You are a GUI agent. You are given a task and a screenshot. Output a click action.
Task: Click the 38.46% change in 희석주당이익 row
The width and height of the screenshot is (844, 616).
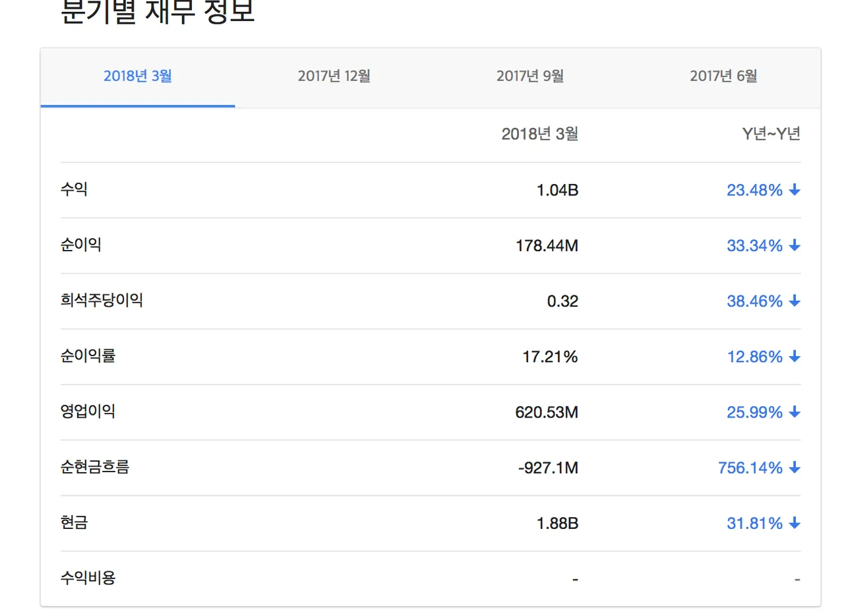pyautogui.click(x=755, y=301)
